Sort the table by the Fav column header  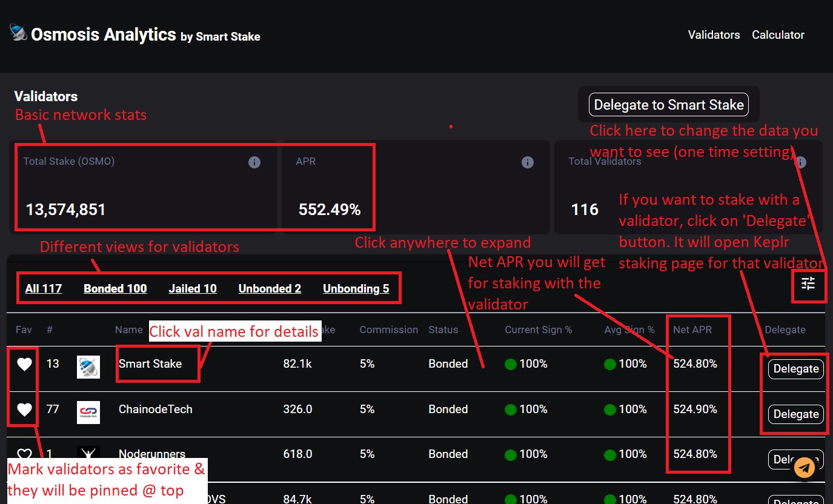click(24, 330)
